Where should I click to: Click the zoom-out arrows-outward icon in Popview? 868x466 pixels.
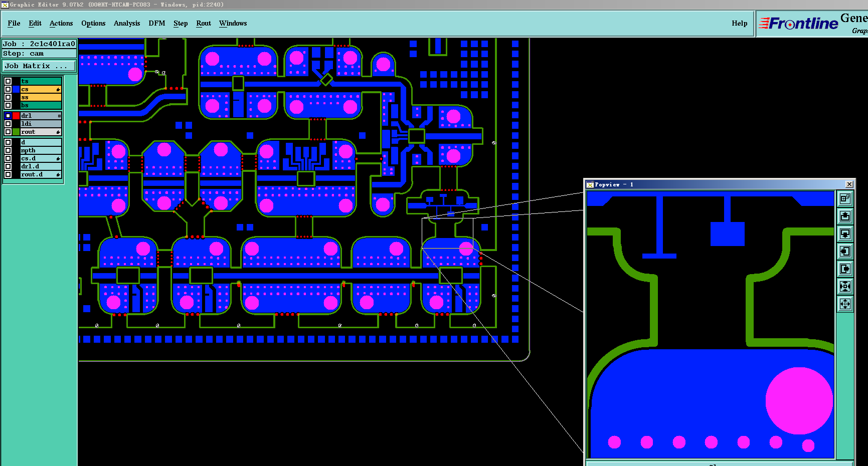pyautogui.click(x=845, y=304)
